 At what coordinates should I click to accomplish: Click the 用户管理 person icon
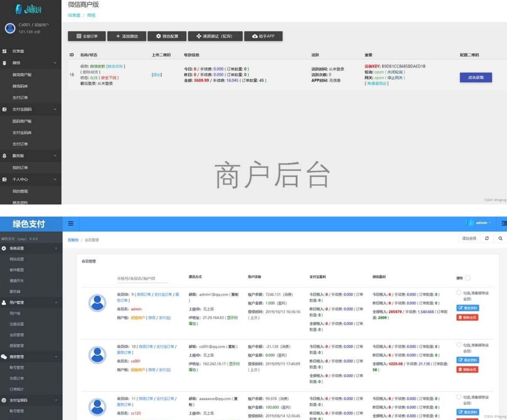coord(4,302)
